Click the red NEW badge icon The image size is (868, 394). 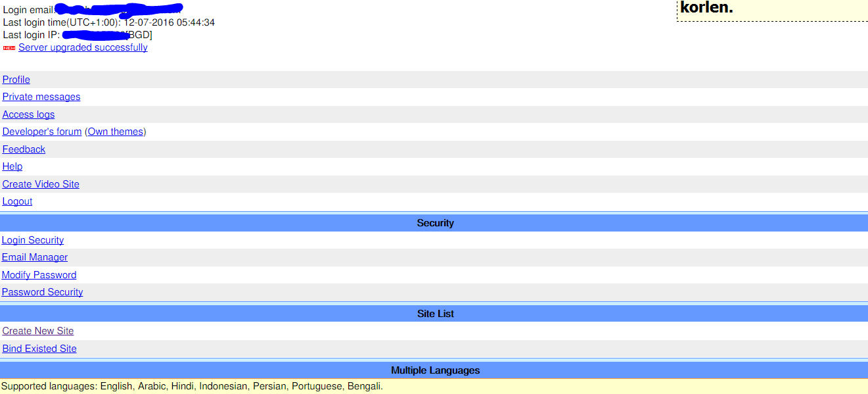[9, 48]
